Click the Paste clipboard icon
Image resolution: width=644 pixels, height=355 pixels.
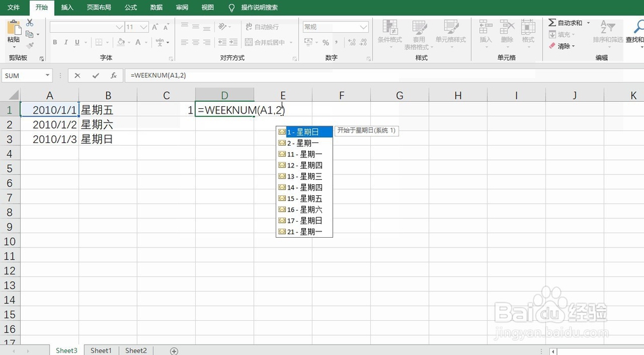pyautogui.click(x=14, y=28)
